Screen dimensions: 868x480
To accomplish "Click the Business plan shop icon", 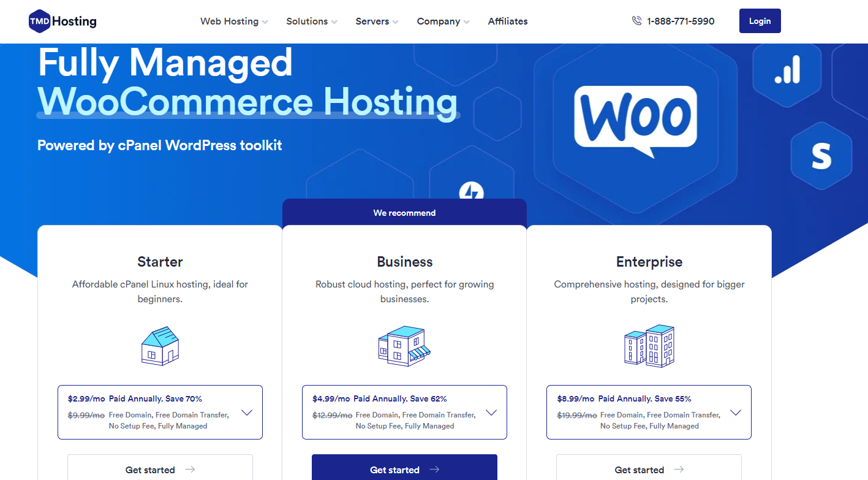I will click(x=404, y=346).
